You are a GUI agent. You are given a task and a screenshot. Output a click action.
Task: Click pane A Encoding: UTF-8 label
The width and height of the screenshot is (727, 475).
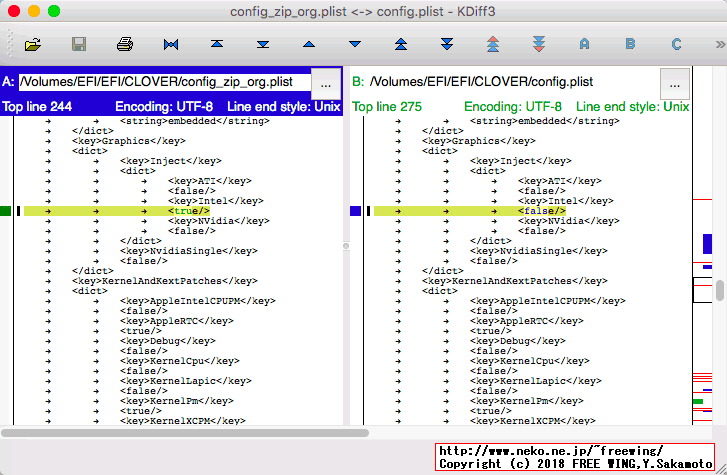[x=164, y=107]
